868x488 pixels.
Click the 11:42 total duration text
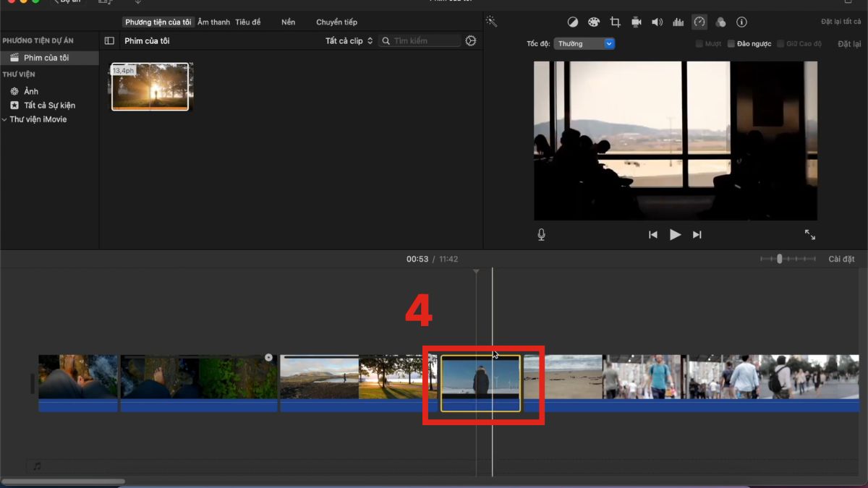point(448,259)
